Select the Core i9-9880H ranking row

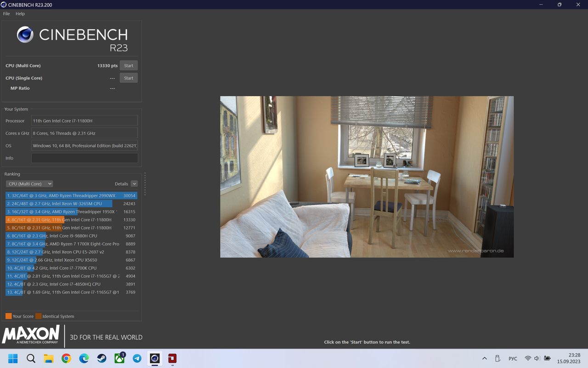click(71, 236)
